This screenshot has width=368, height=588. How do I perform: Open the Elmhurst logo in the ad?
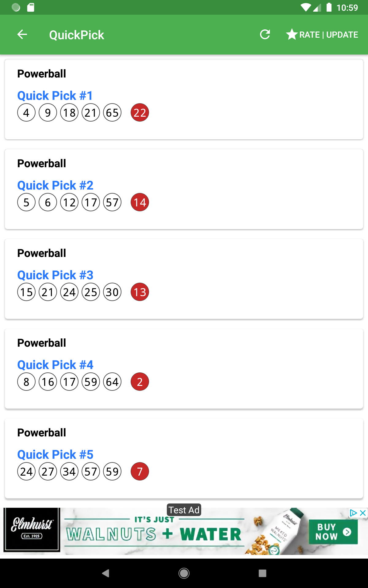(32, 530)
